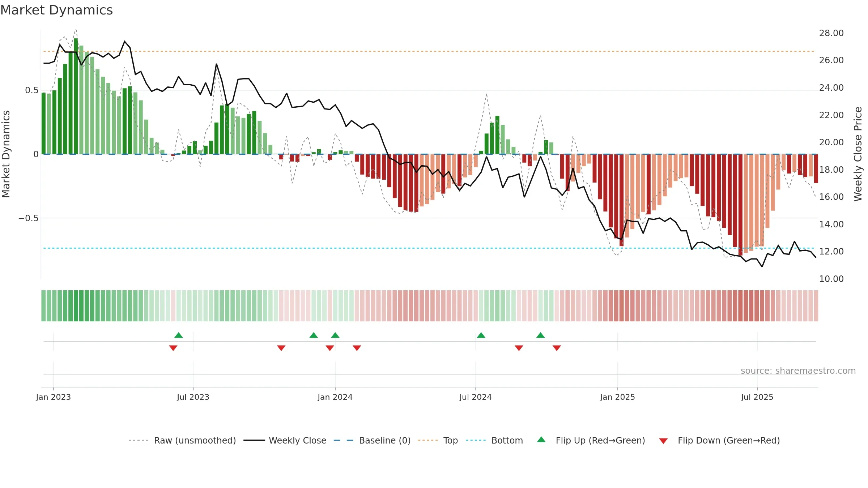Click the Jul 2023 date label
Screen dimensions: 868x488
(x=193, y=397)
